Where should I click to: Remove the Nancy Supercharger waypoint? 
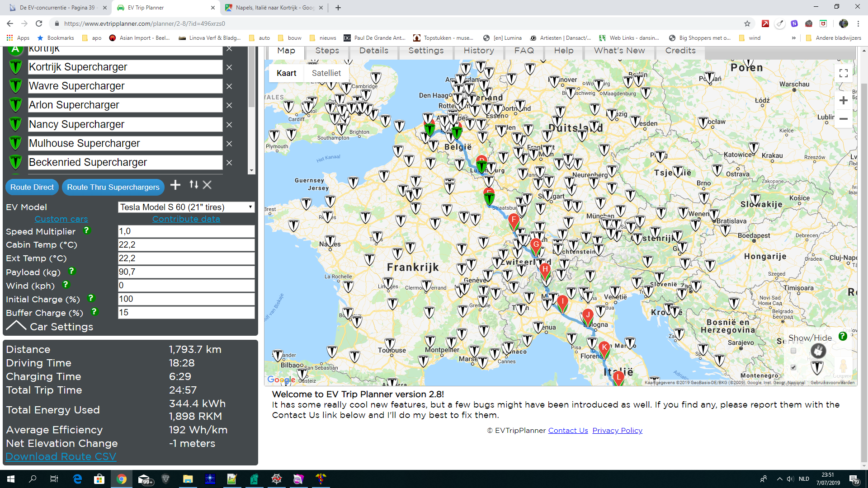point(229,125)
